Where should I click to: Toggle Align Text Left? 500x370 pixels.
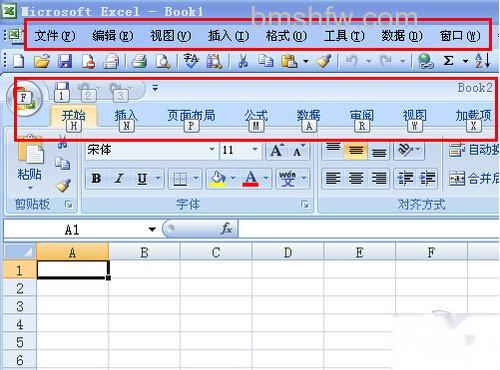click(x=333, y=179)
